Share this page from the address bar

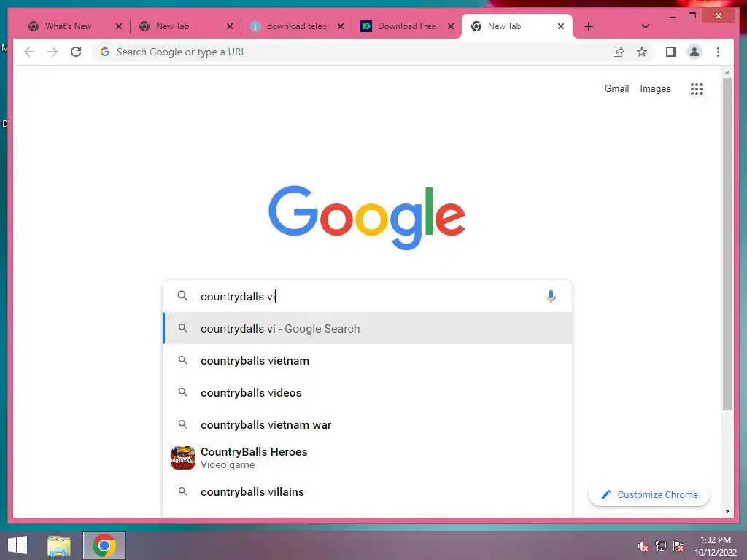tap(619, 52)
